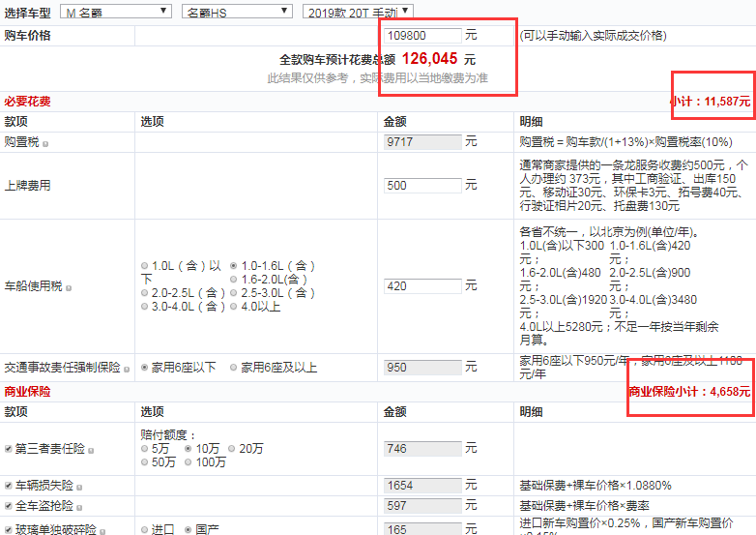This screenshot has height=535, width=756.
Task: Toggle the 车辆损失险 checkbox
Action: pyautogui.click(x=8, y=486)
